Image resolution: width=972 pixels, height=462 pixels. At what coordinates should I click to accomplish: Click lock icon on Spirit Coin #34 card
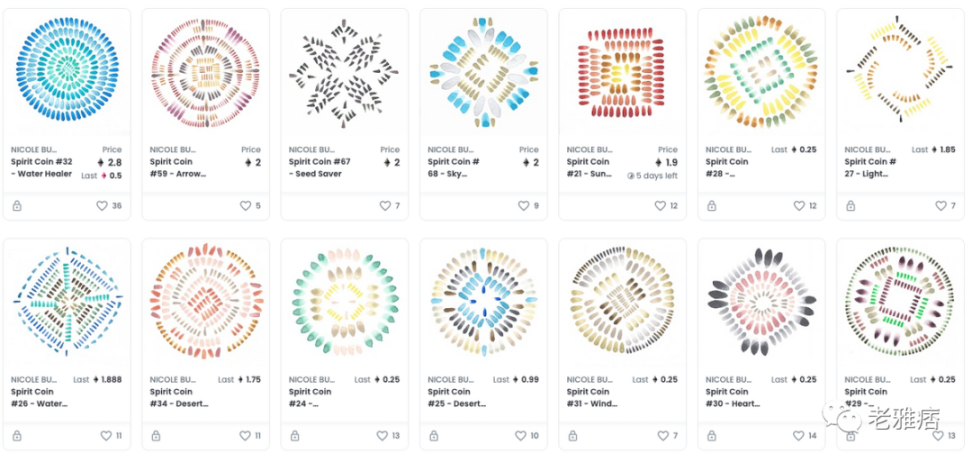point(156,436)
